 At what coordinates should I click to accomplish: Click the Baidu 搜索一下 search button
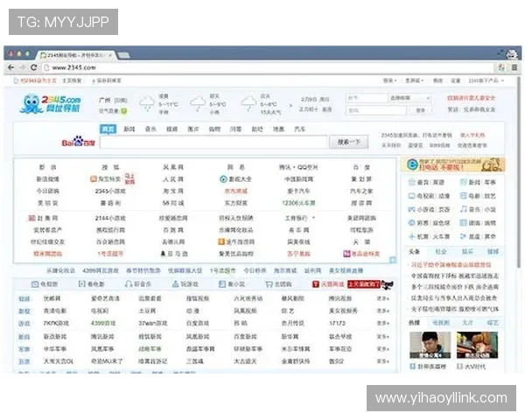pyautogui.click(x=348, y=142)
